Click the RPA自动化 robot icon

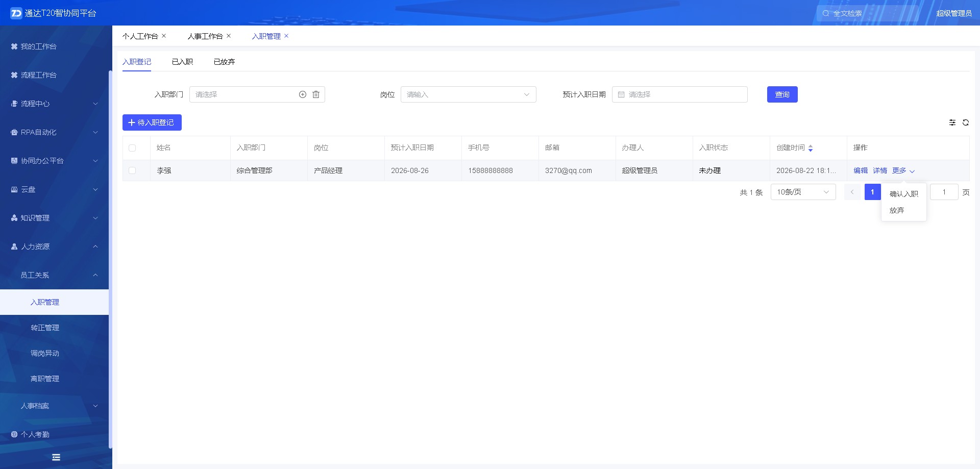[x=14, y=132]
